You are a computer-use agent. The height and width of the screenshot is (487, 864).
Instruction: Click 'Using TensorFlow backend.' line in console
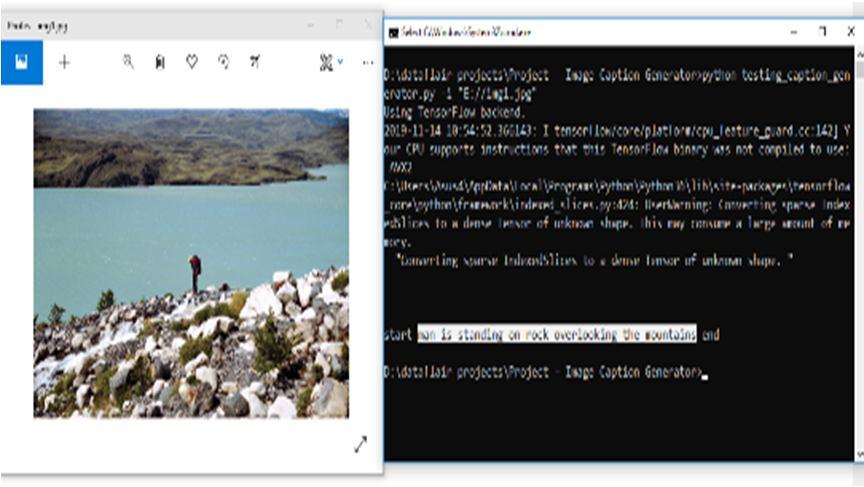click(455, 112)
